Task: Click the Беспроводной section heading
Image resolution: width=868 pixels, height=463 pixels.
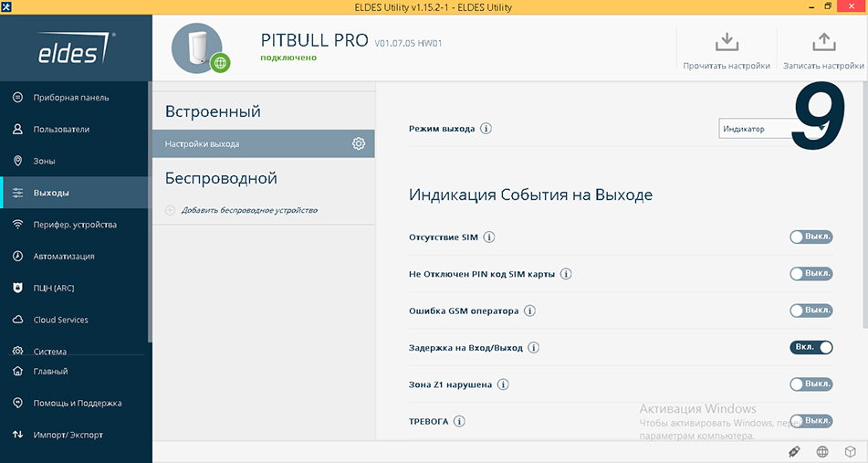Action: tap(221, 178)
